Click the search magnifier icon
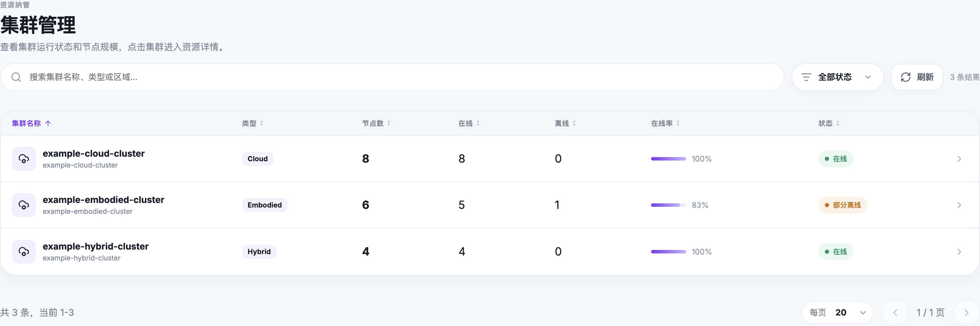 (16, 77)
